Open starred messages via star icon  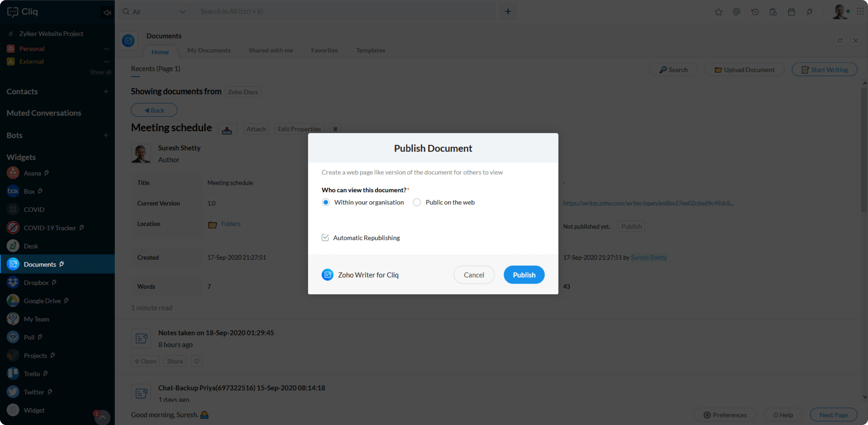click(719, 12)
